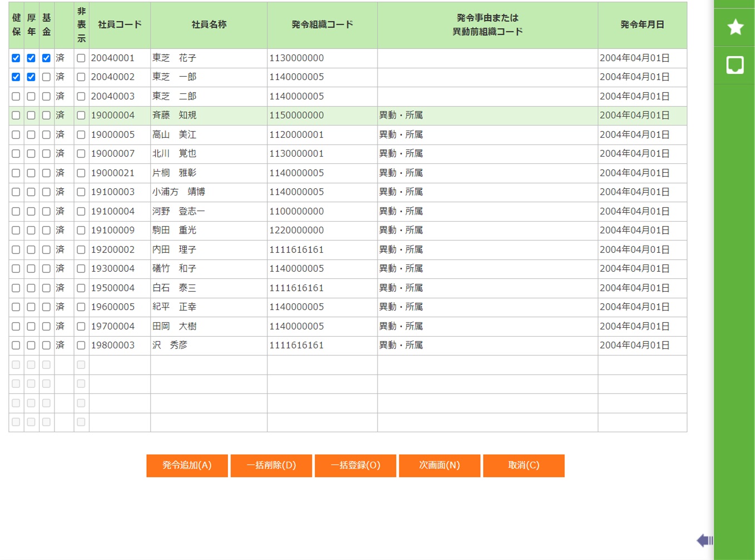The image size is (755, 560).
Task: Click 異動・所属 reason for 沢 秀彦
Action: point(401,346)
